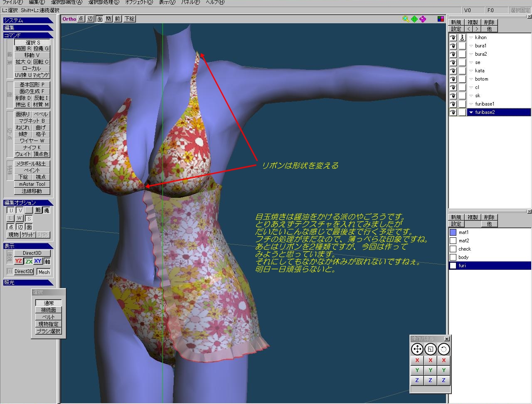Image resolution: width=532 pixels, height=404 pixels.
Task: Select the body material in list
Action: [x=463, y=257]
